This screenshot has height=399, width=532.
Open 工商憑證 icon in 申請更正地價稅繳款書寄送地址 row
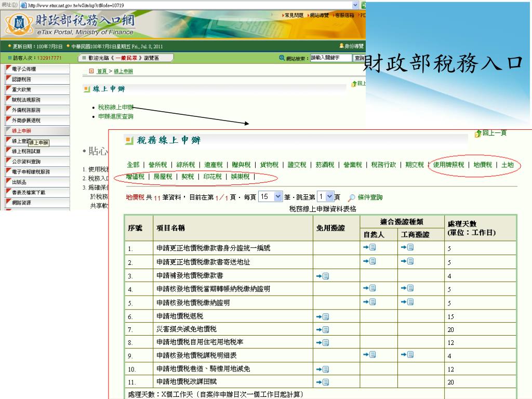[x=407, y=261]
